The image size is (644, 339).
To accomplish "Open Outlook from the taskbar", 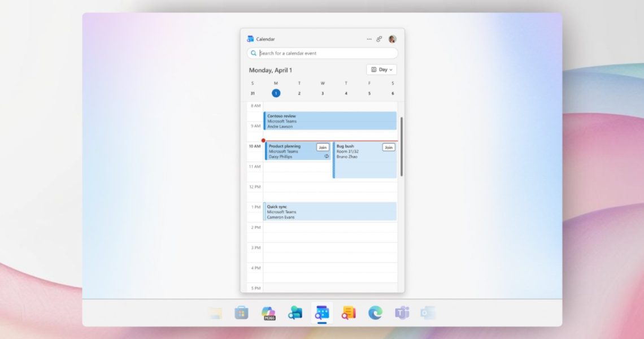I will (x=428, y=313).
